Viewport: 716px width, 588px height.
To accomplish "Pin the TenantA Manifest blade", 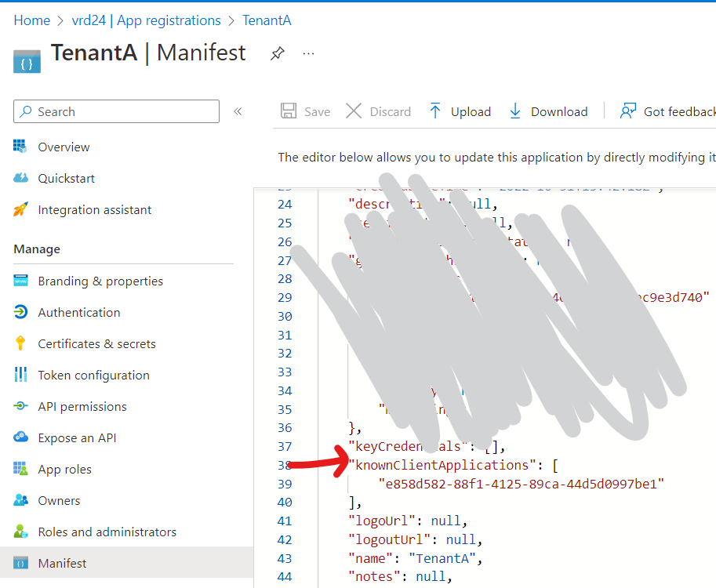I will [x=277, y=53].
